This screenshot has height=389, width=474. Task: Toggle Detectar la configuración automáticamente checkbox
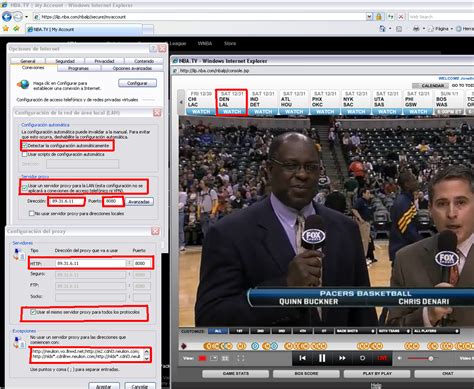(x=25, y=146)
